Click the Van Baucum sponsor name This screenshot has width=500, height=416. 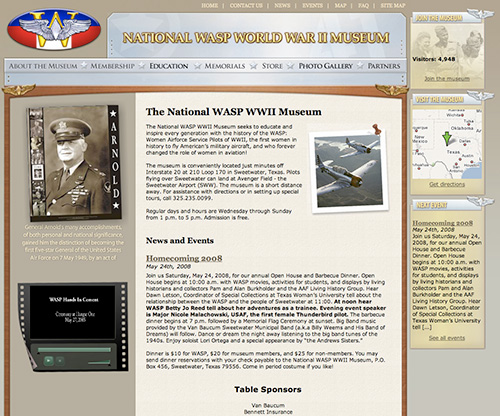[268, 405]
